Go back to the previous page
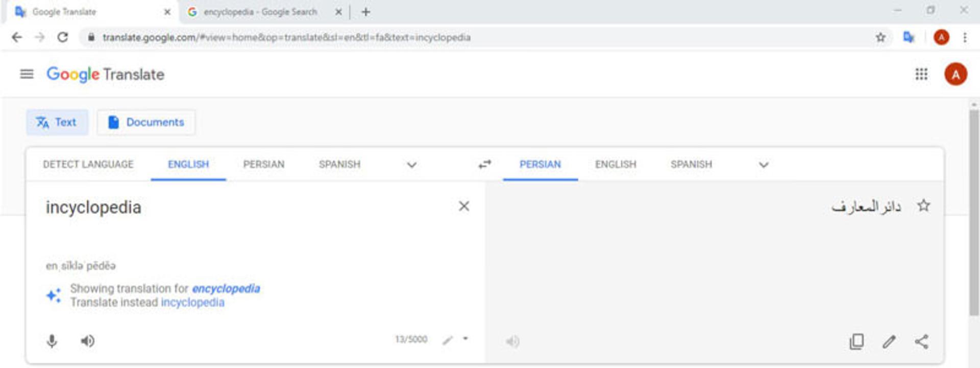The height and width of the screenshot is (368, 980). tap(17, 37)
